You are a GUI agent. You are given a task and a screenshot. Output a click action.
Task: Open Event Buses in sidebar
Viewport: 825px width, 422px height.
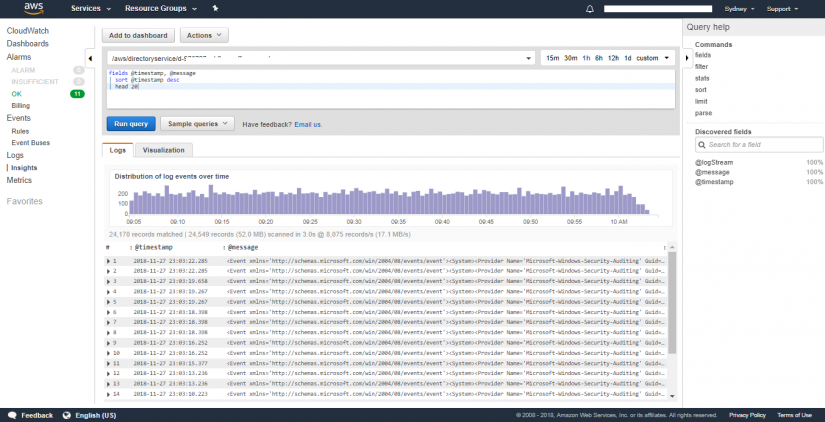(31, 143)
